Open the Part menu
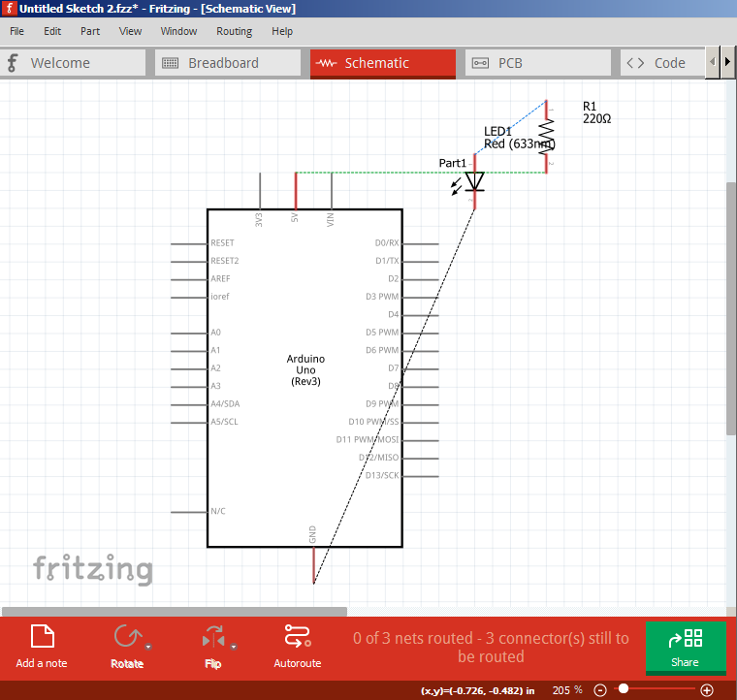Screen dimensions: 737x700 coord(90,31)
